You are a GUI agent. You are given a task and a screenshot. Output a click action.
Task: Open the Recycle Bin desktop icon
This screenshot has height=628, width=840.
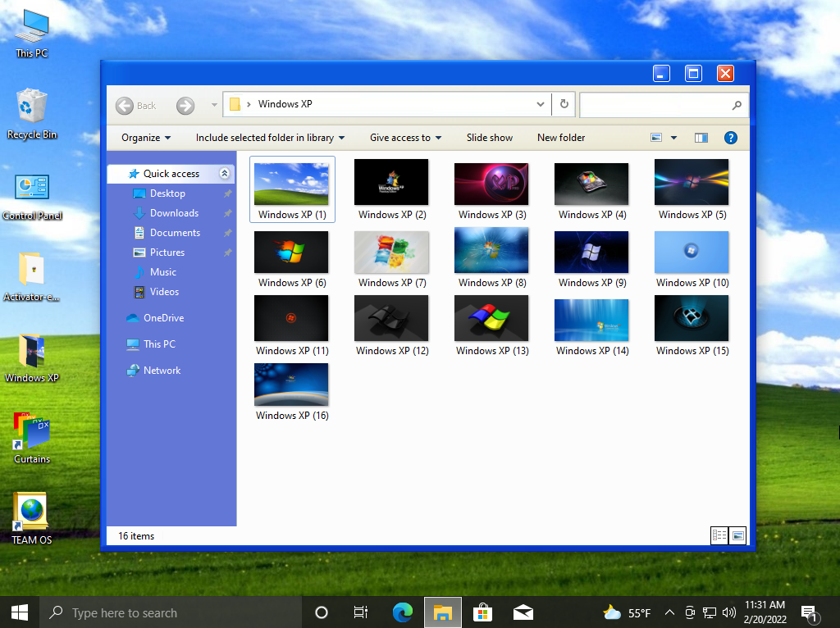pyautogui.click(x=32, y=113)
